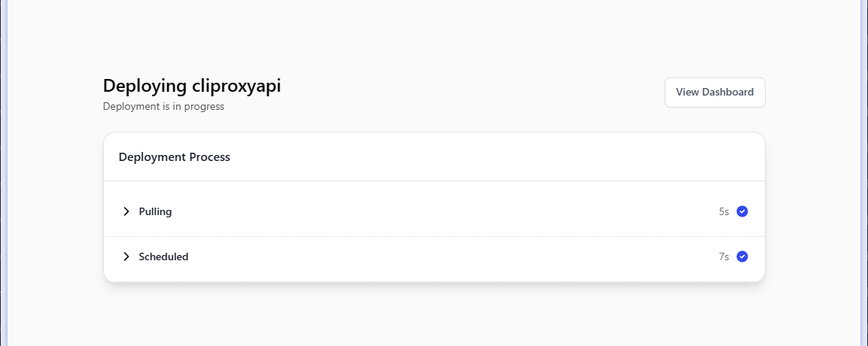Click the Pulling step completed checkmark
This screenshot has width=868, height=346.
point(742,211)
